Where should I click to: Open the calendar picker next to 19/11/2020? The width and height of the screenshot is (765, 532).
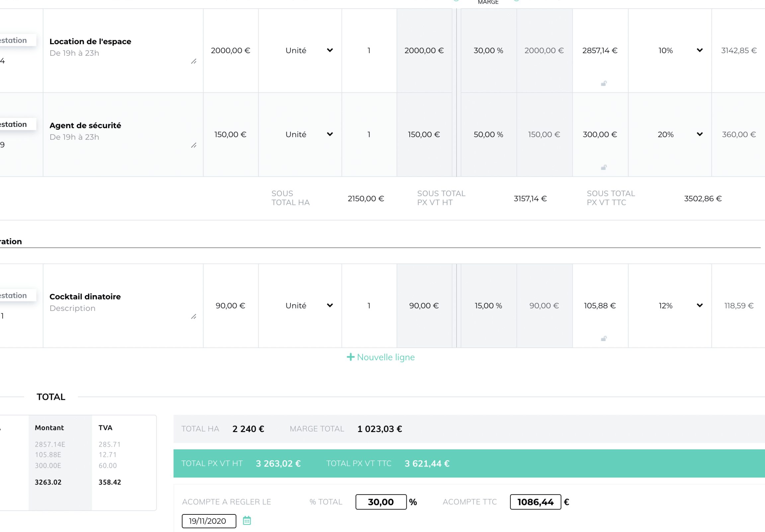point(247,521)
